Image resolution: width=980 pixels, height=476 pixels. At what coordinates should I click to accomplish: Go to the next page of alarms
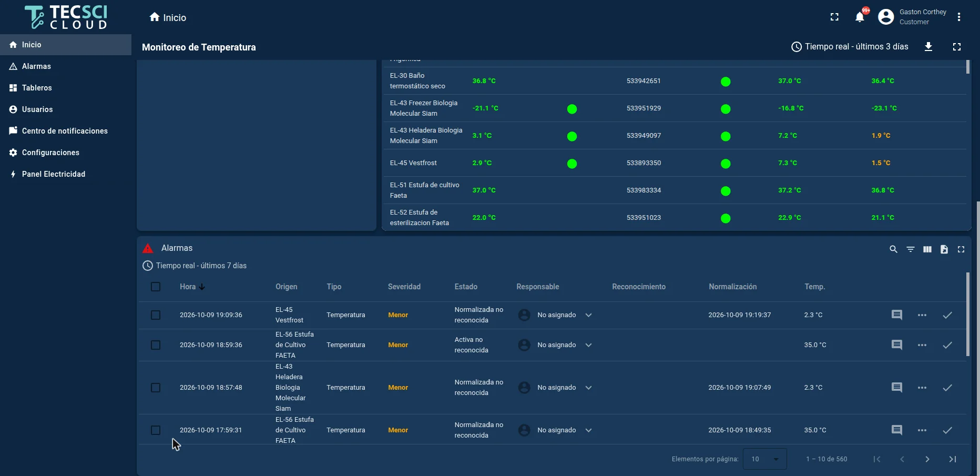coord(927,459)
